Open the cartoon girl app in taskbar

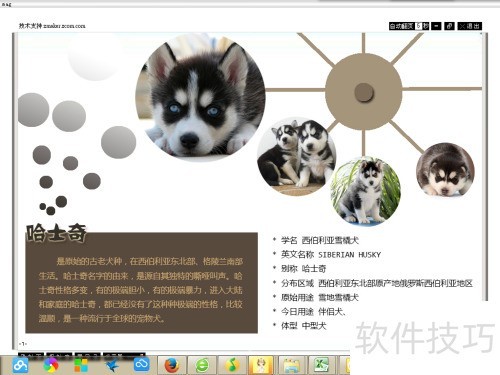[261, 366]
